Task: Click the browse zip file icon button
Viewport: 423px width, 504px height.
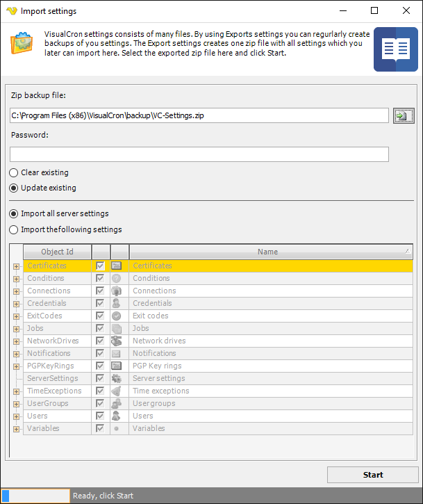Action: point(404,115)
